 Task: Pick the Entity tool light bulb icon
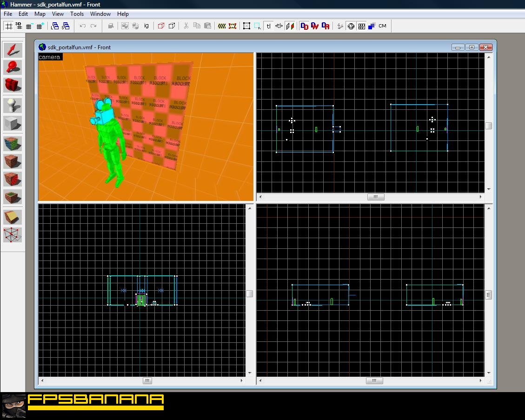tap(13, 106)
